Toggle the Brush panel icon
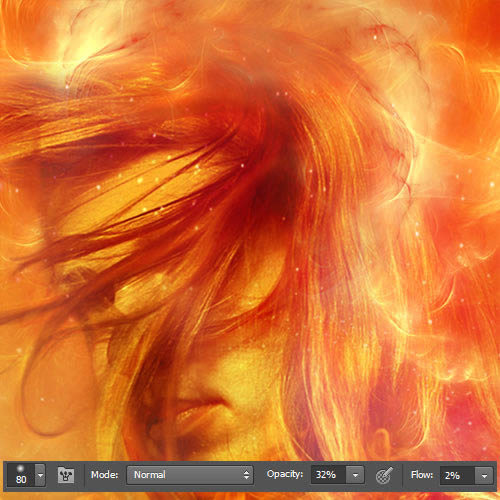This screenshot has width=500, height=500. pos(66,475)
